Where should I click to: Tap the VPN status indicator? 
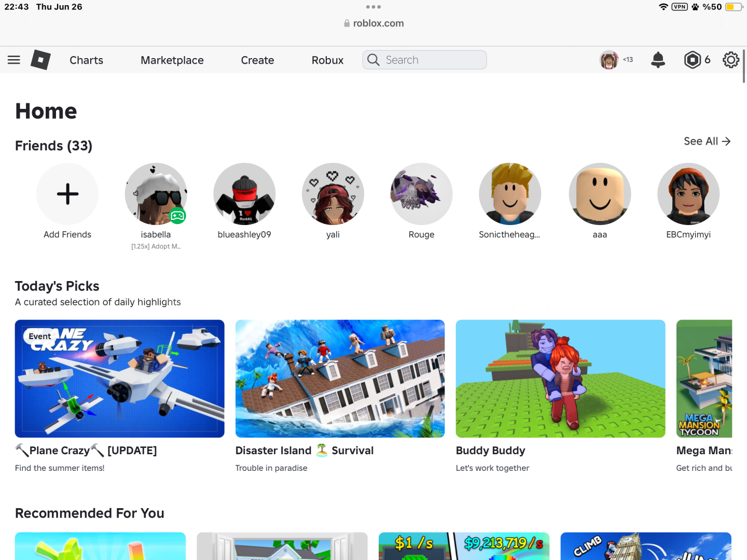[680, 7]
